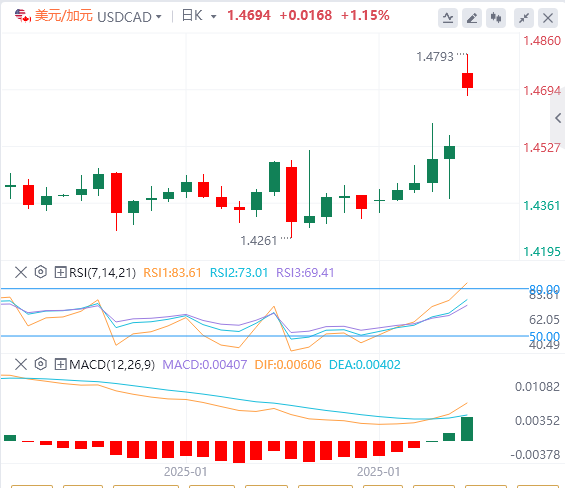Click the 1.4261 low price label
Image resolution: width=565 pixels, height=488 pixels.
coord(259,241)
